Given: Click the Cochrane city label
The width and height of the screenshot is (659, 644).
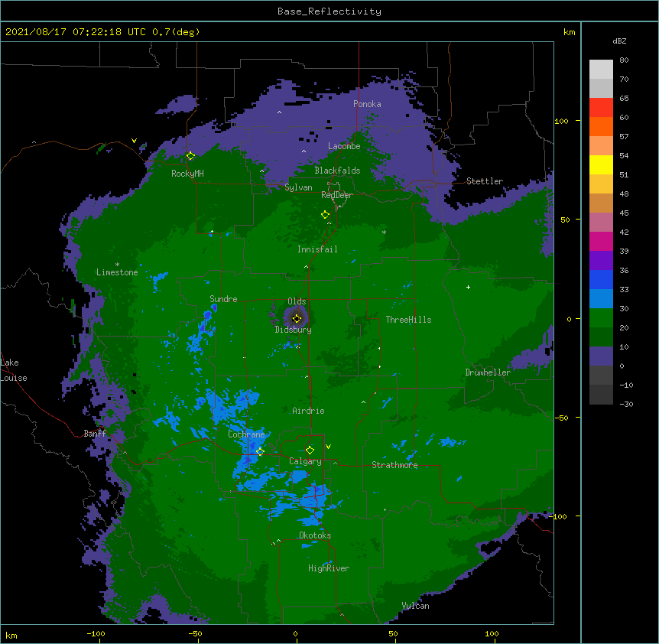Looking at the screenshot, I should coord(246,434).
